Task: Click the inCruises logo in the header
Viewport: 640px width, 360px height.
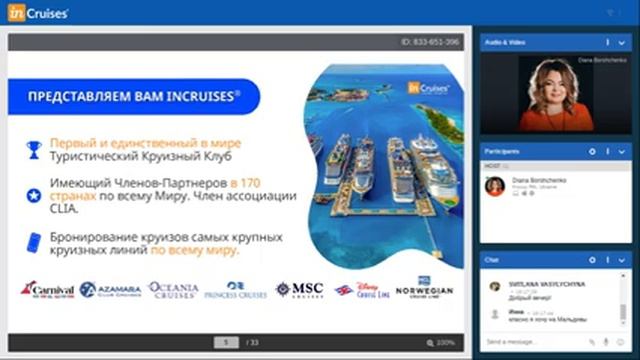Action: 38,13
